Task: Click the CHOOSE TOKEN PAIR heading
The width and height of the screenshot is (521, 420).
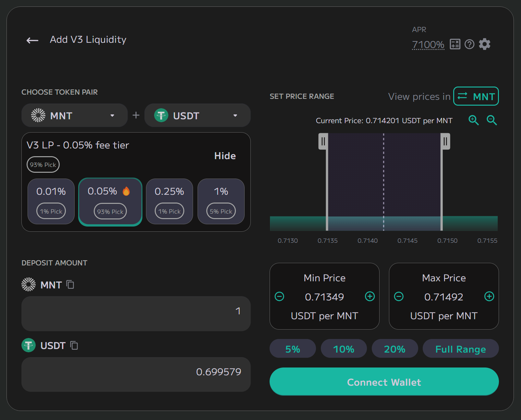Action: click(60, 92)
